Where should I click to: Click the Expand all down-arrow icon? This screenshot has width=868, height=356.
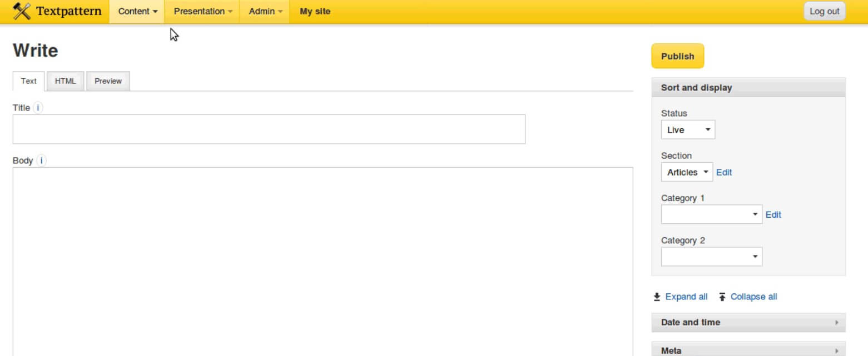click(657, 297)
